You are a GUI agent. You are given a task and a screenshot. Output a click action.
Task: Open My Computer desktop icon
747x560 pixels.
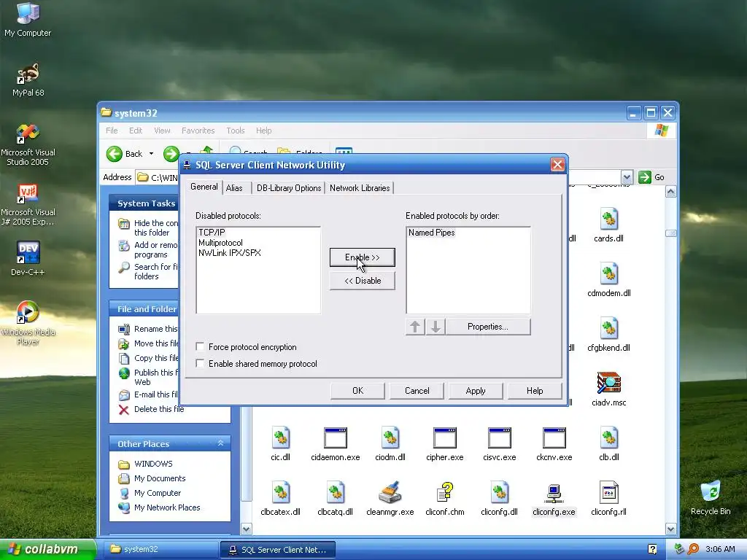28,19
